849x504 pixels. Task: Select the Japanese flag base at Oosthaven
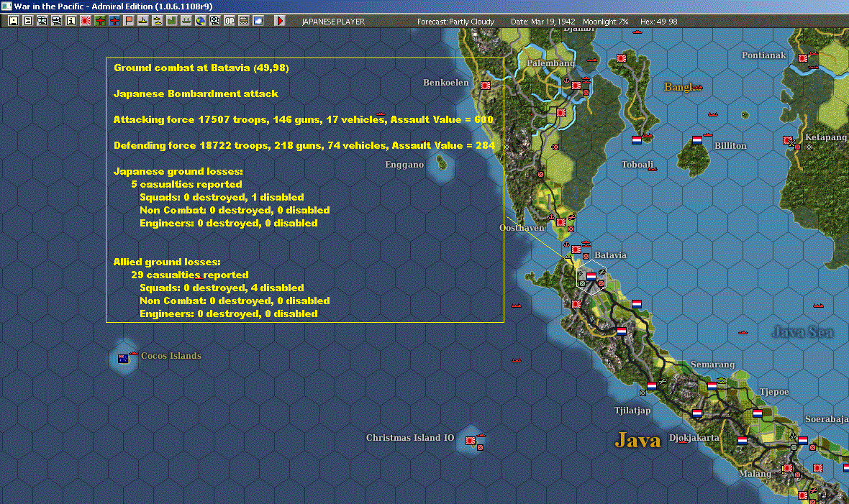point(561,222)
